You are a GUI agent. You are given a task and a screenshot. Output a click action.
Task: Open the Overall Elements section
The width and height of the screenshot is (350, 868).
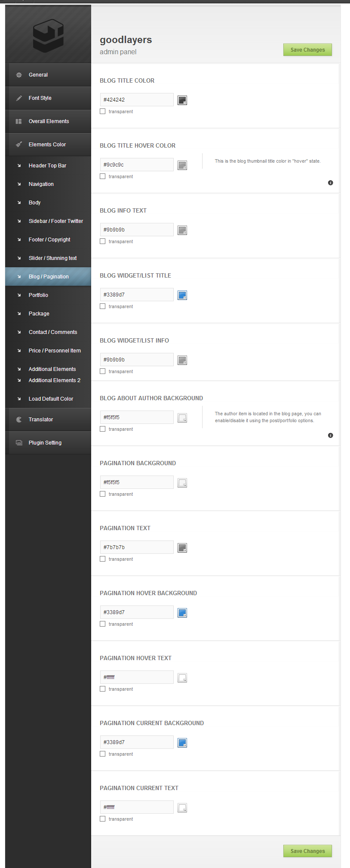click(48, 121)
